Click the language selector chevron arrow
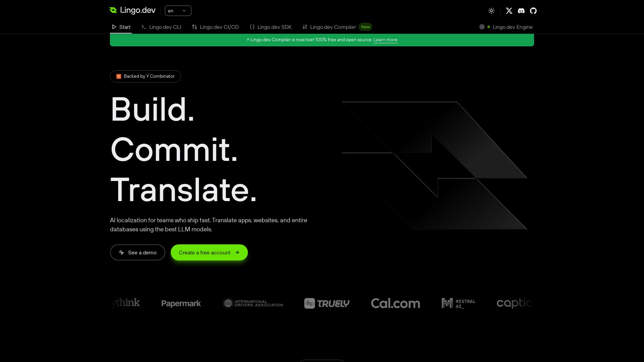 tap(184, 11)
